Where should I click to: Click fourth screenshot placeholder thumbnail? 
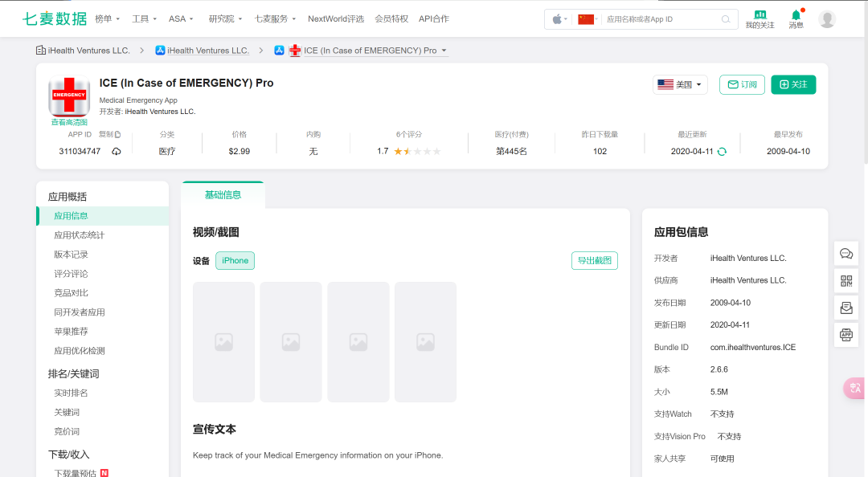426,342
